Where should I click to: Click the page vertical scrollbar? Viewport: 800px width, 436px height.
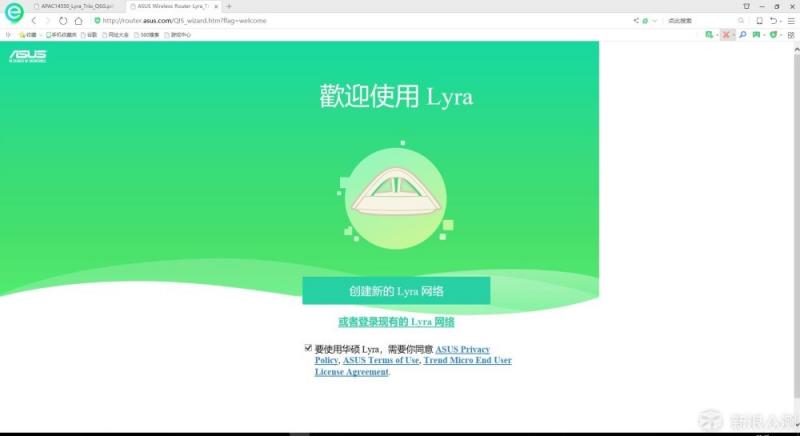796,224
